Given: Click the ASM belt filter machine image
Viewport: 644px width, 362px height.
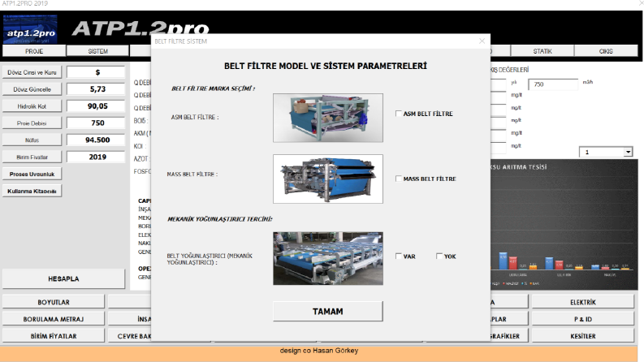Looking at the screenshot, I should point(328,118).
